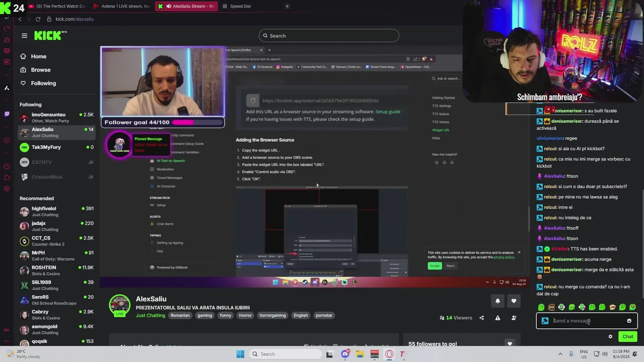Open the 11:18 PM clock in system tray
The image size is (644, 362).
[621, 354]
